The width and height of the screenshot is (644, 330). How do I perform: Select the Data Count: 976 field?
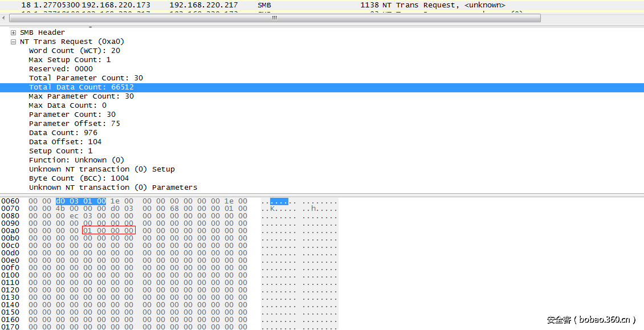[62, 132]
